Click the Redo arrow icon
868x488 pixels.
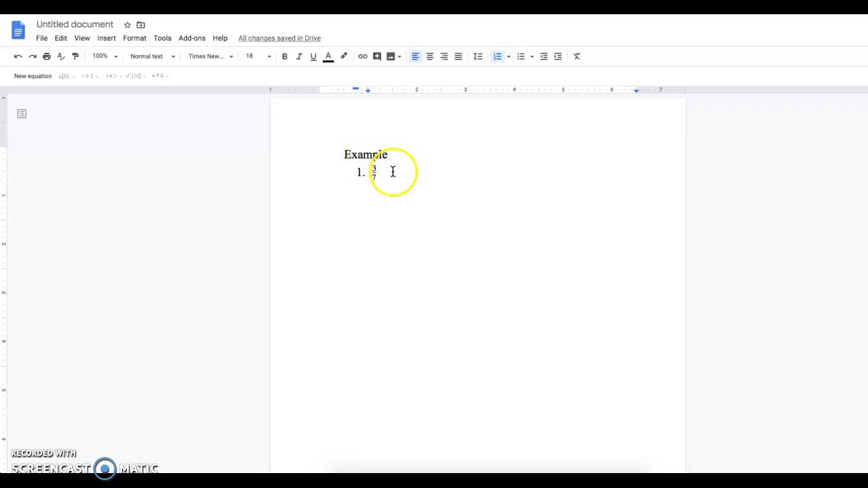(33, 56)
